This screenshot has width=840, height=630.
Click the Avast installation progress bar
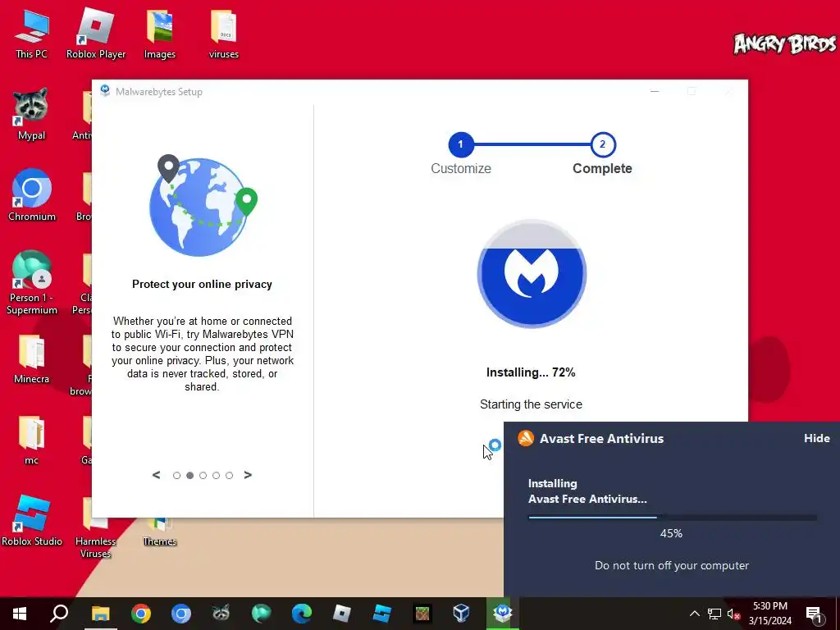(673, 518)
